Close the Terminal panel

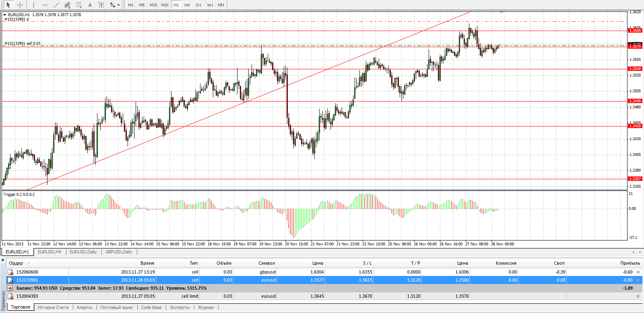click(x=3, y=260)
